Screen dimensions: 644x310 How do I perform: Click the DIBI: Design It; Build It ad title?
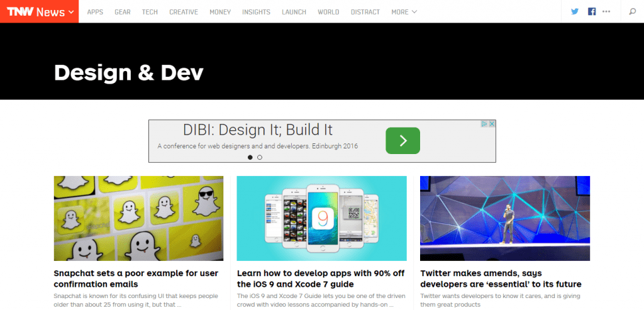click(257, 130)
